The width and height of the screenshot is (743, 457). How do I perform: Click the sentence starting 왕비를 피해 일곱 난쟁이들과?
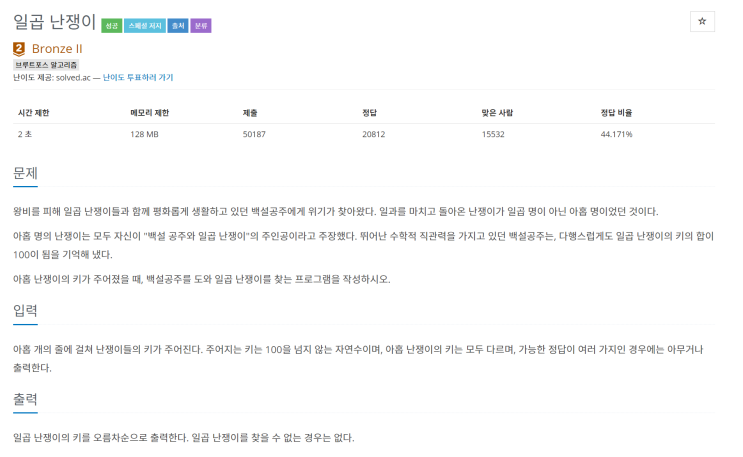coord(335,211)
